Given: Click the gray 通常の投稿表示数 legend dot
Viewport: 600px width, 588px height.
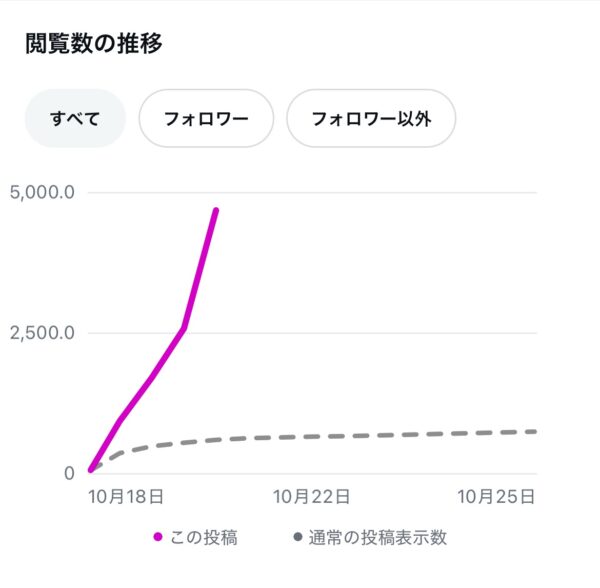Looking at the screenshot, I should [297, 538].
